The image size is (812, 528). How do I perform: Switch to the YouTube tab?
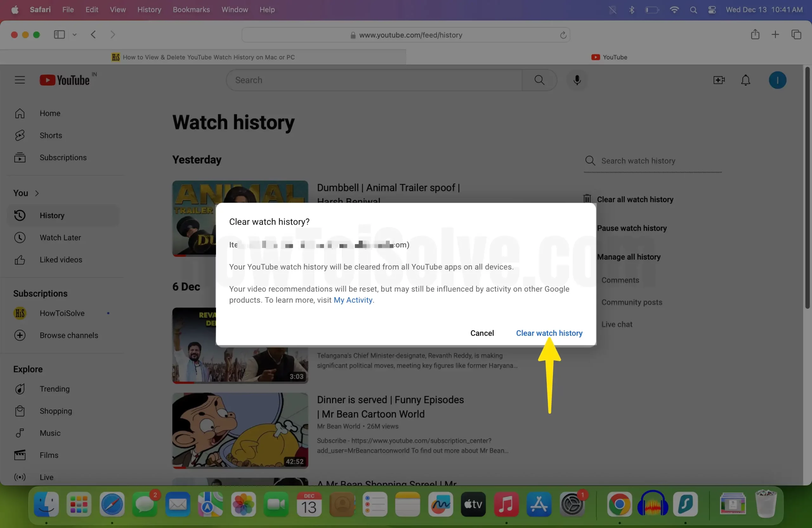click(609, 57)
